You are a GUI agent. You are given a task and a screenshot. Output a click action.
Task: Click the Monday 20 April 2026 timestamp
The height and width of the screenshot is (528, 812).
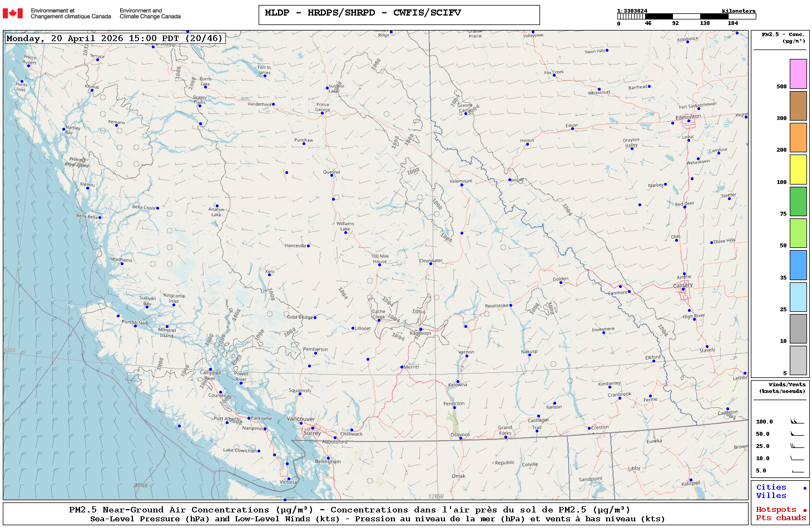115,38
